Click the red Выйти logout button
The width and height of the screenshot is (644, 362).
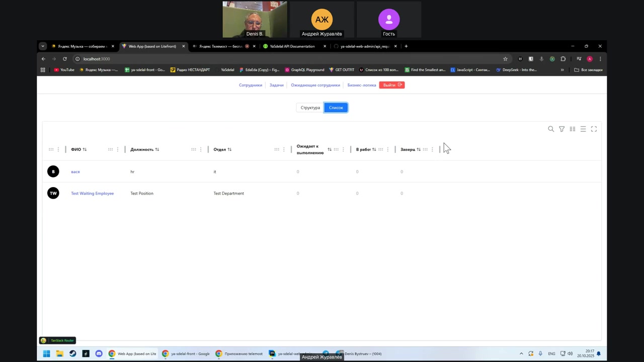click(x=391, y=85)
